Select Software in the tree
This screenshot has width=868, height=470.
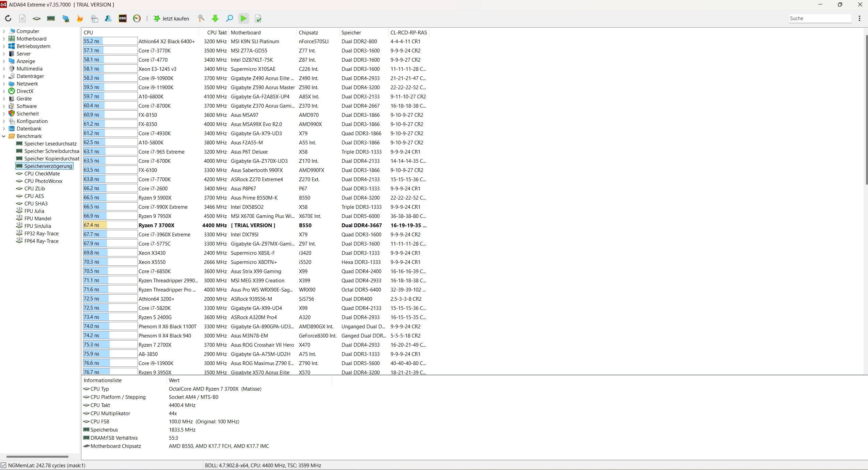pos(27,106)
